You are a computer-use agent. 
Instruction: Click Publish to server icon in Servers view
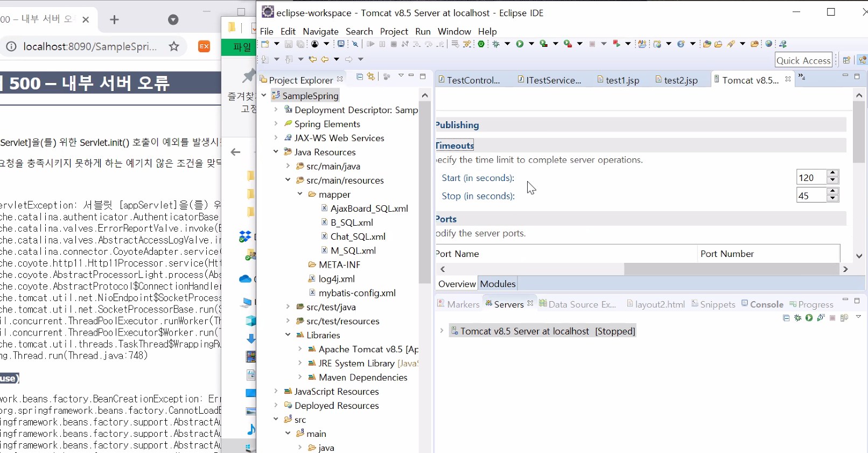844,318
